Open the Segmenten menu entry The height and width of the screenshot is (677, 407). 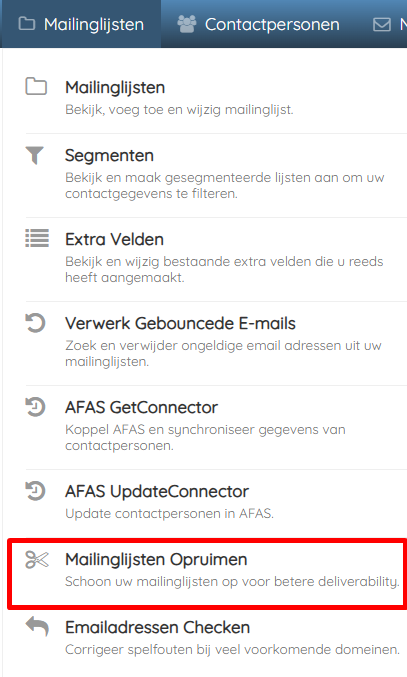pyautogui.click(x=216, y=175)
